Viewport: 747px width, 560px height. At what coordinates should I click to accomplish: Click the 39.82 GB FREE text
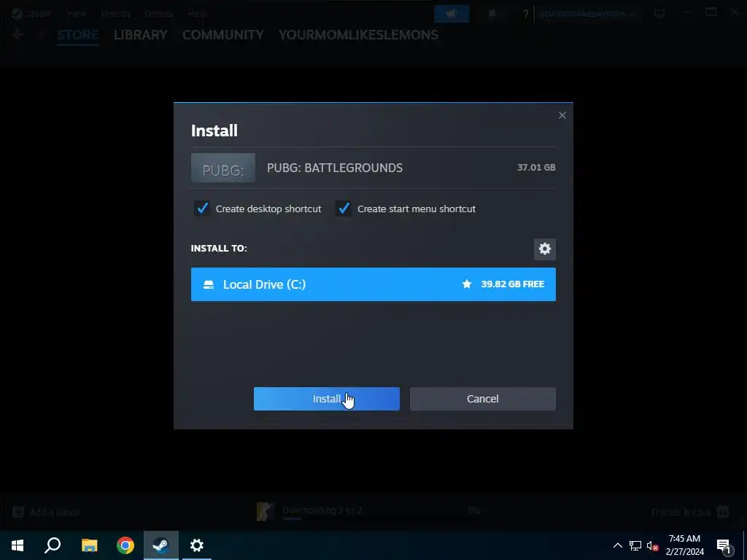coord(513,284)
